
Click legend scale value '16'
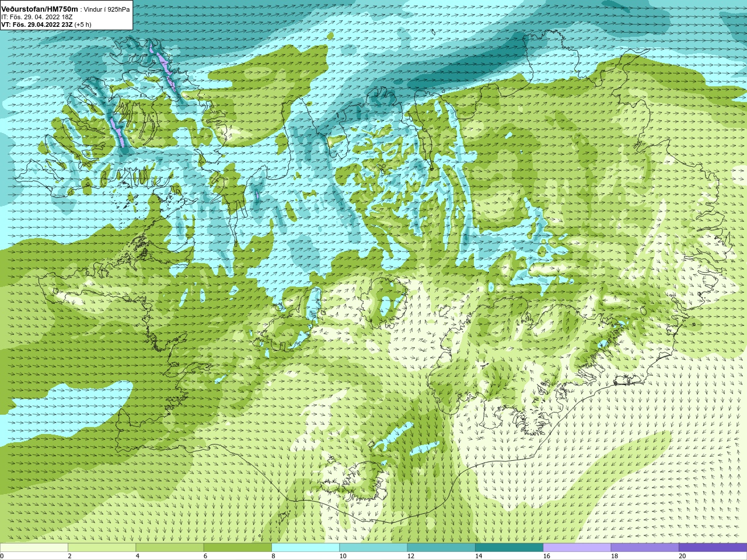(x=546, y=556)
